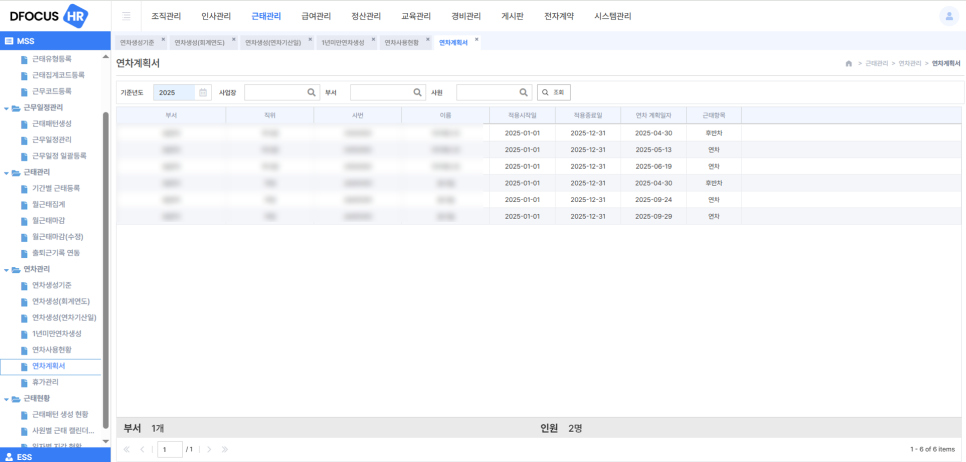Screen dimensions: 966x462
Task: Open the 급여관리 top menu
Action: [316, 17]
